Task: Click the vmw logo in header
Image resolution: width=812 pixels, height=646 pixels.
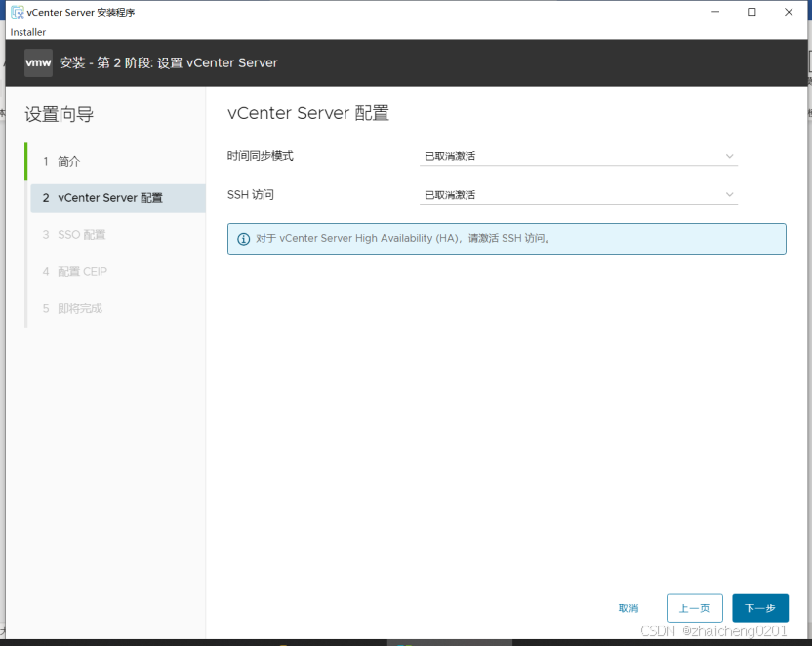Action: (38, 62)
